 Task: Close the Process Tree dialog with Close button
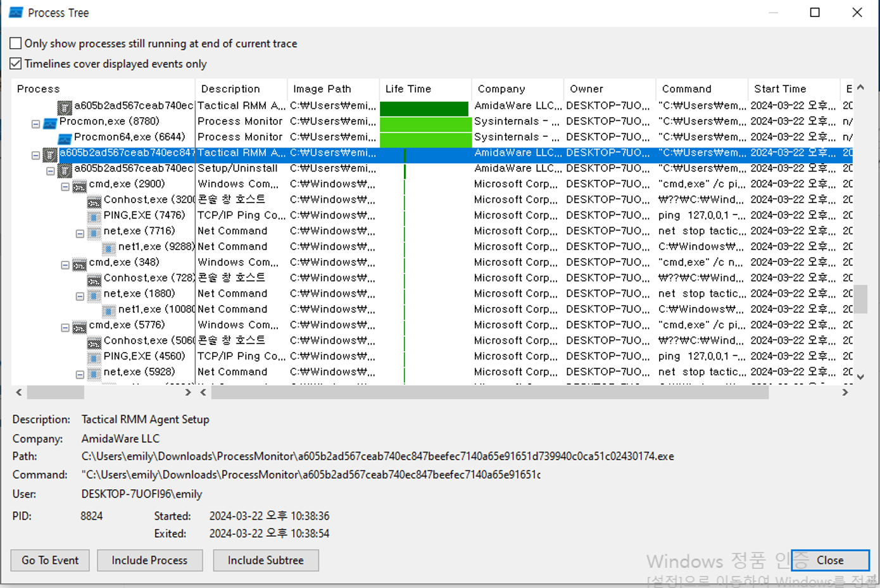[830, 560]
